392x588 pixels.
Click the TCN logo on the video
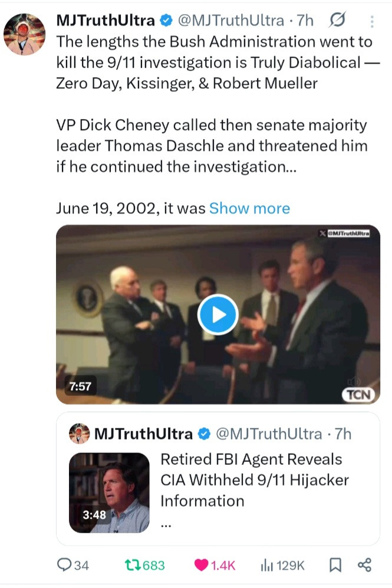359,394
